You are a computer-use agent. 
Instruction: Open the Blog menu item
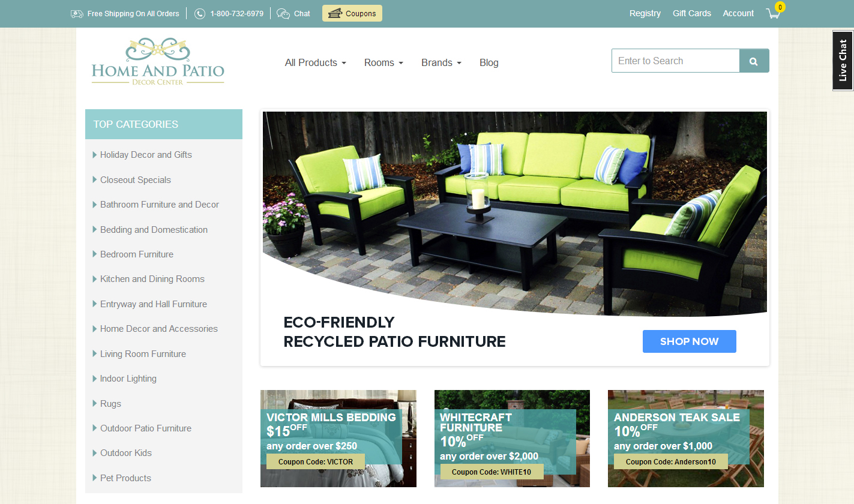pos(489,62)
